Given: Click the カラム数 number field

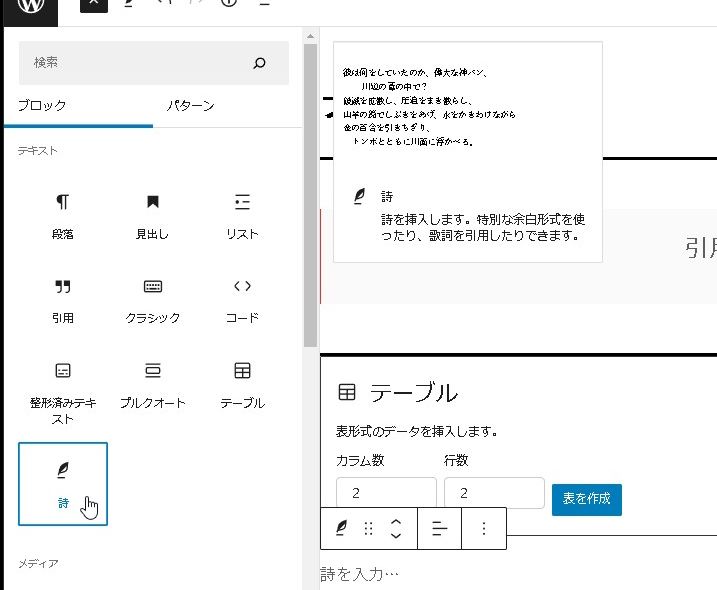Looking at the screenshot, I should (x=386, y=494).
